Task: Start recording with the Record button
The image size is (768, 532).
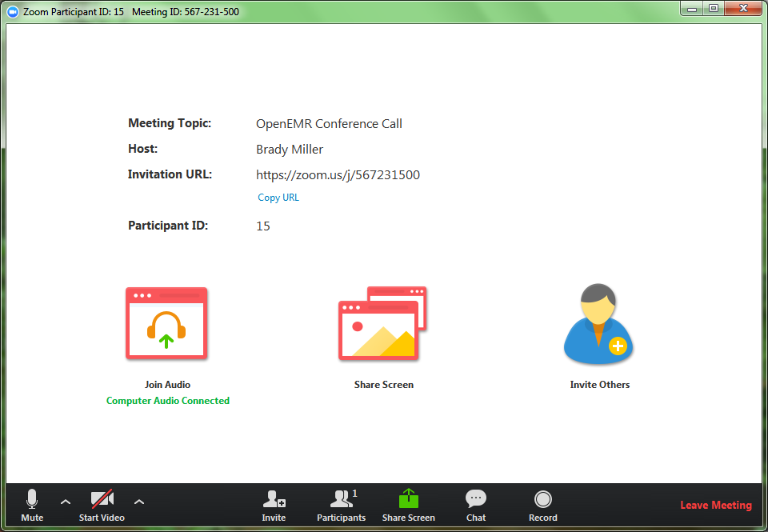Action: (542, 506)
